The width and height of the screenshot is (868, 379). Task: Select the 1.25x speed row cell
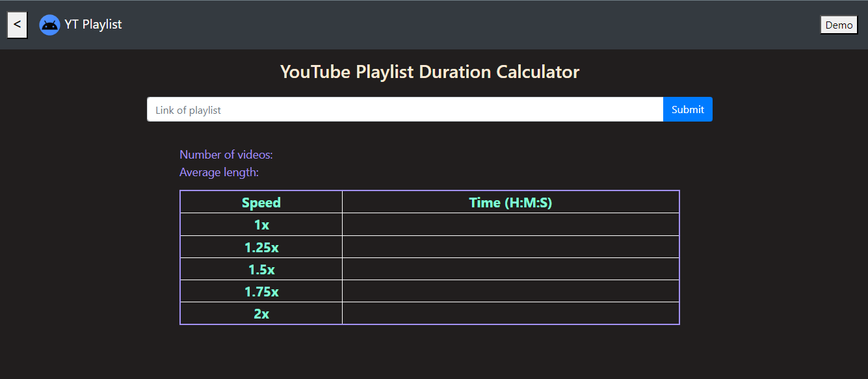click(261, 247)
